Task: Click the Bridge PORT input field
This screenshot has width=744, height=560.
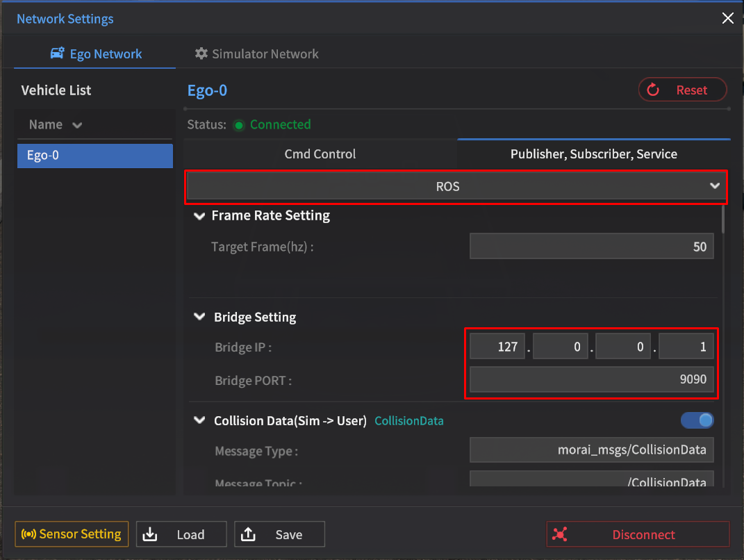Action: click(592, 380)
